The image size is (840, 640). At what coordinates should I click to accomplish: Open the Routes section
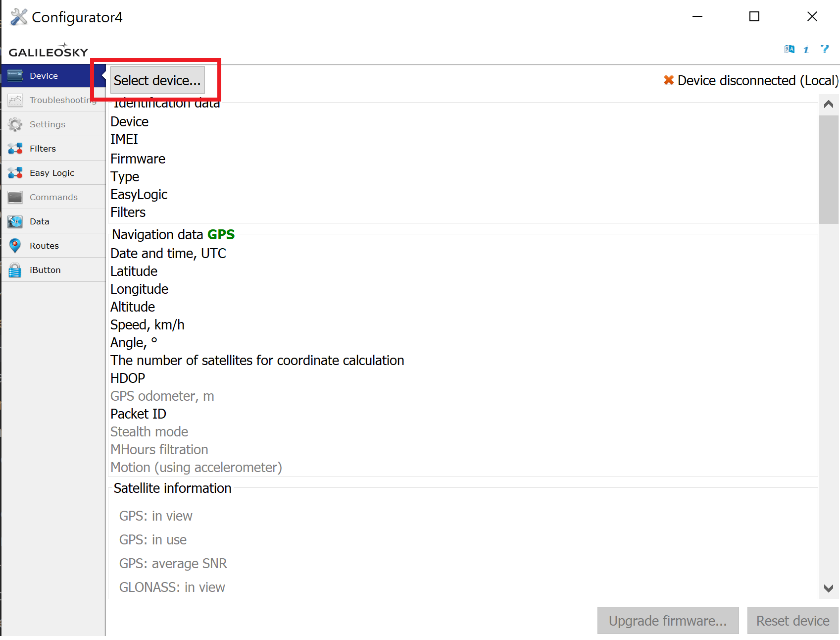coord(53,246)
